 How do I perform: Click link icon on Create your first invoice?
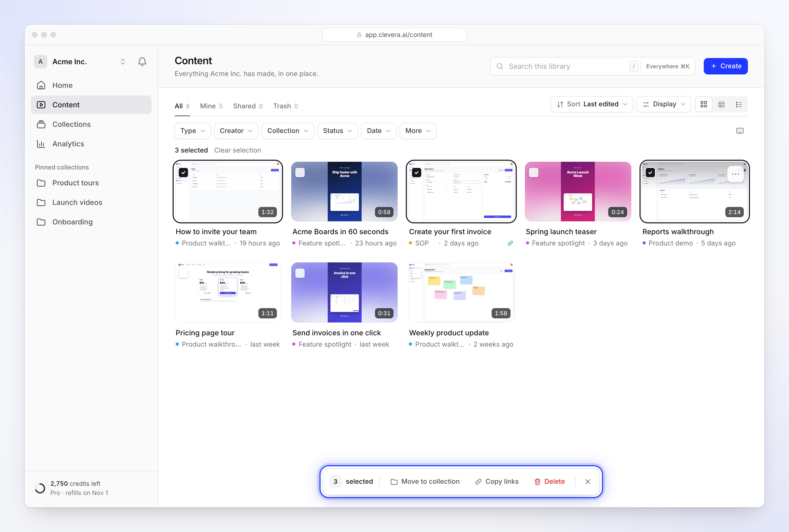click(510, 243)
